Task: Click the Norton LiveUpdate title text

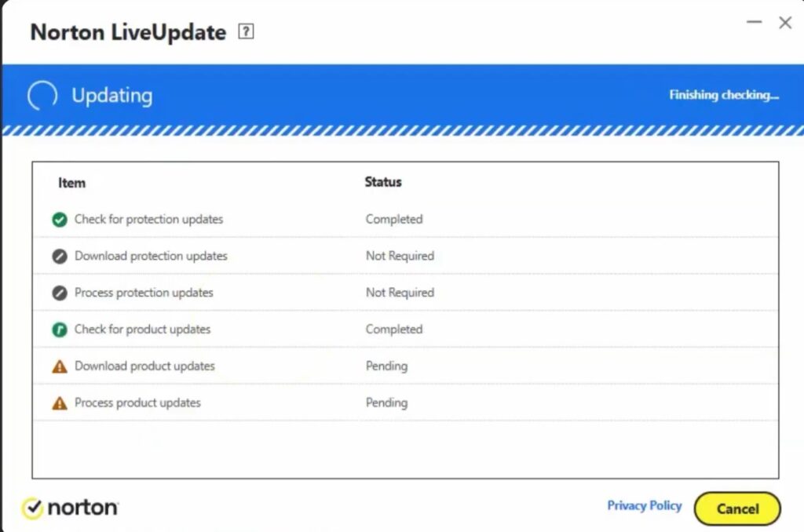Action: coord(128,33)
